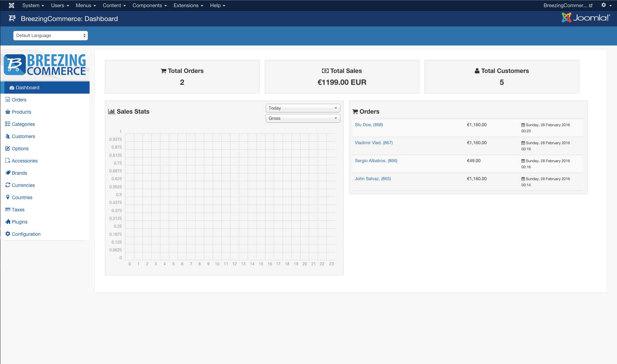Open the Default Language dropdown
This screenshot has width=617, height=364.
(51, 36)
